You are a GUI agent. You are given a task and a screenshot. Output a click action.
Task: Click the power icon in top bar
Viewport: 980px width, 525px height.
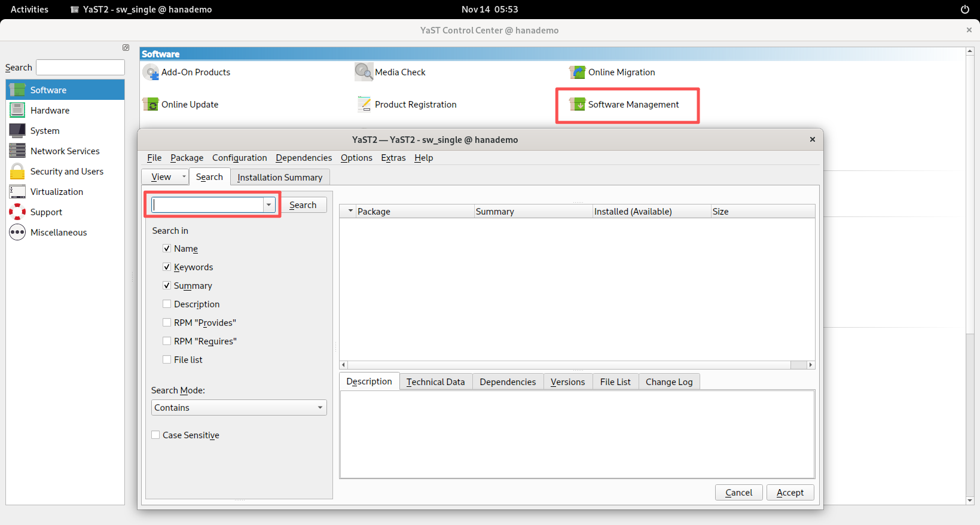coord(964,10)
